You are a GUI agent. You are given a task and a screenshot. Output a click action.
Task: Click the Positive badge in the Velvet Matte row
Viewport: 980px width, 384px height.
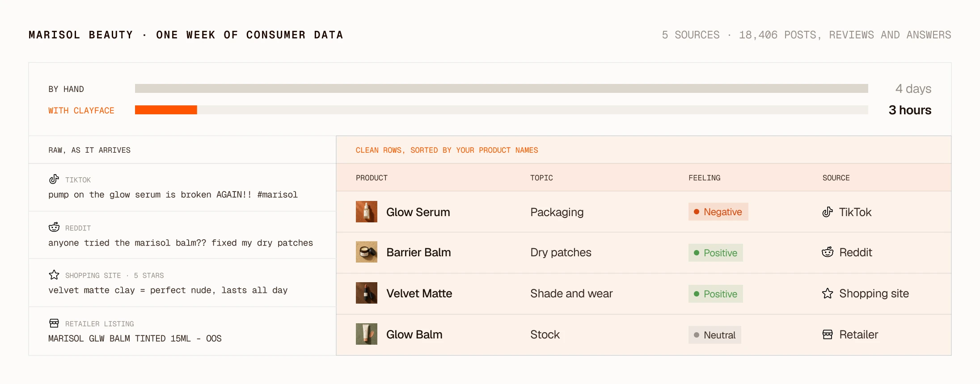pyautogui.click(x=715, y=294)
